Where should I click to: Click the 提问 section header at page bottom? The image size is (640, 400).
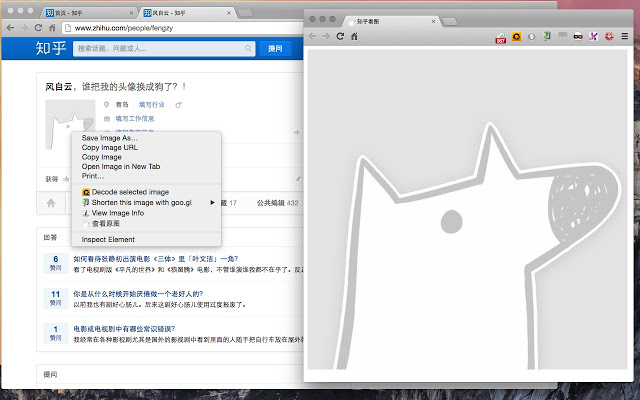tap(51, 374)
